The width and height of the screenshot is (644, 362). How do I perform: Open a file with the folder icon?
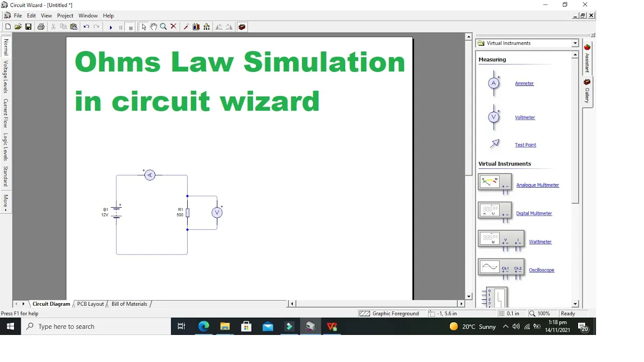tap(18, 27)
